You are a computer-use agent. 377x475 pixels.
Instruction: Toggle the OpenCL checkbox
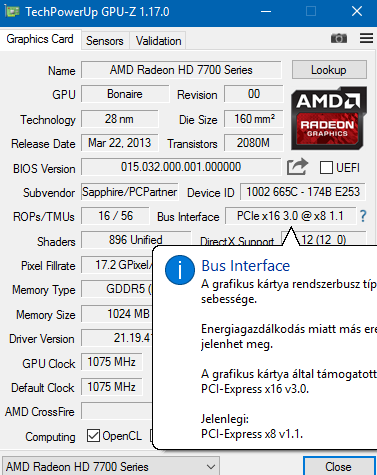point(93,435)
